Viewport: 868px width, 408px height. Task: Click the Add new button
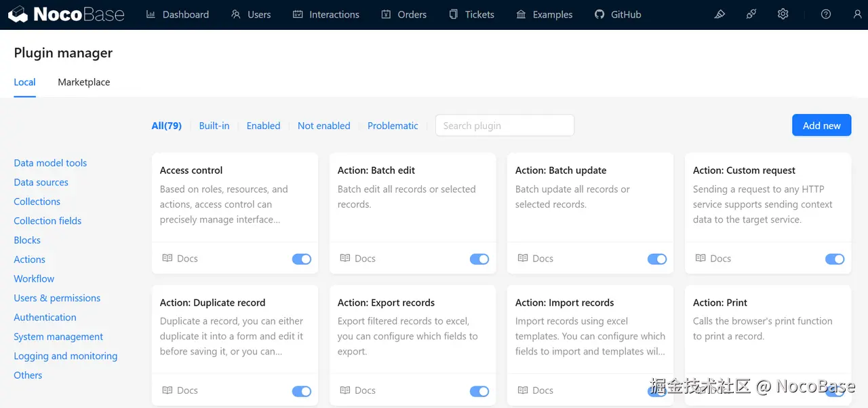(821, 125)
